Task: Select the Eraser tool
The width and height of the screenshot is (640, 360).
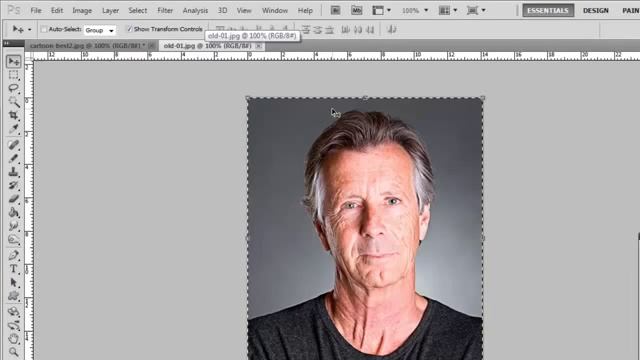Action: 13,199
